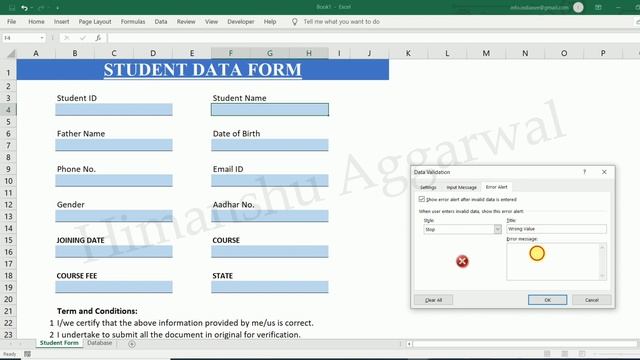The image size is (640, 360).
Task: Click the Data Validation help question mark
Action: click(x=584, y=172)
